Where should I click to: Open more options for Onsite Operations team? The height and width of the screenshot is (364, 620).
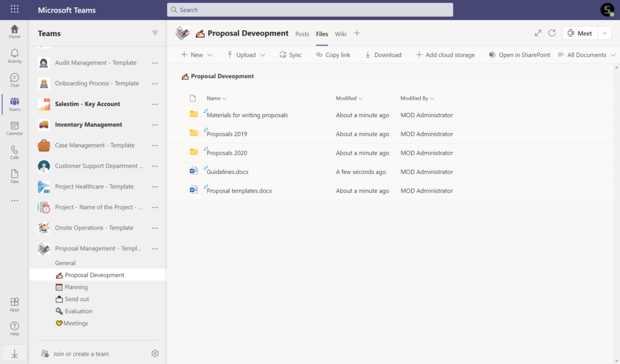click(x=155, y=228)
